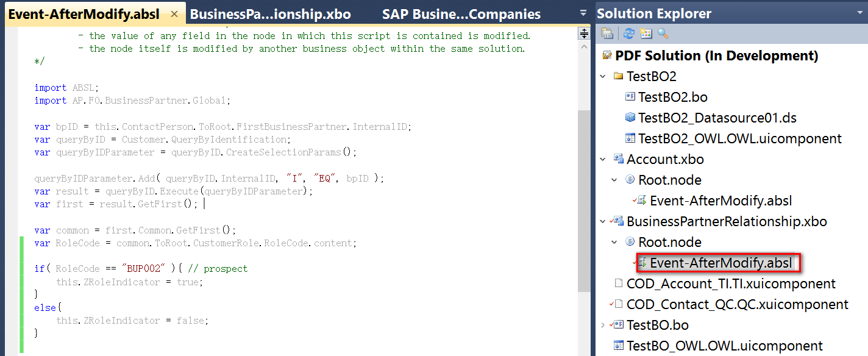Image resolution: width=868 pixels, height=356 pixels.
Task: Click the colorful grid toolbar icon
Action: coord(646,34)
